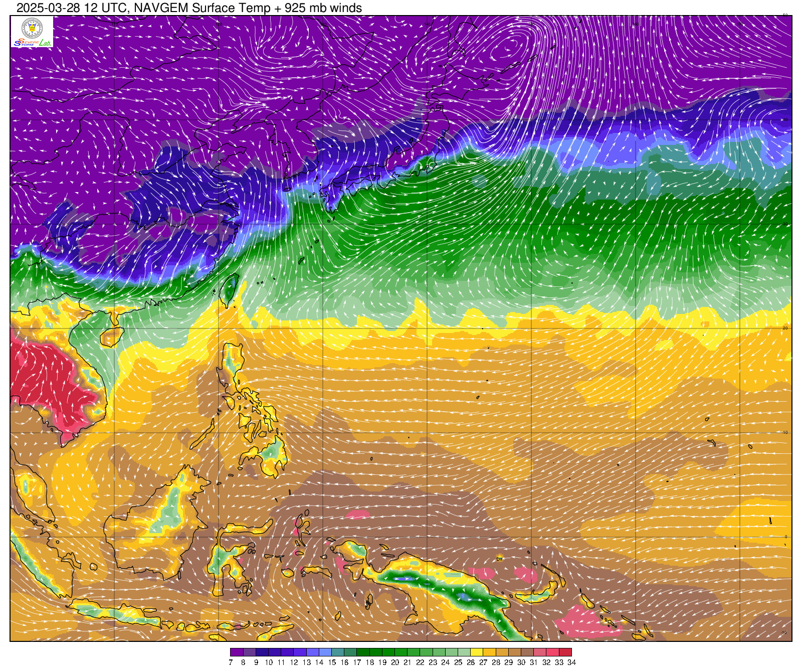Click the label 34 under the colorbar

tap(571, 662)
